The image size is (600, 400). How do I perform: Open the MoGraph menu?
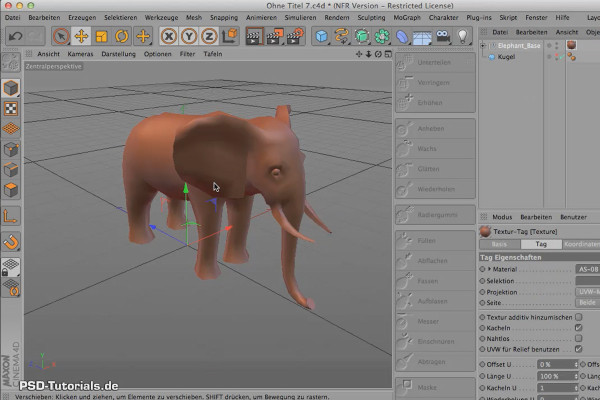[x=407, y=18]
